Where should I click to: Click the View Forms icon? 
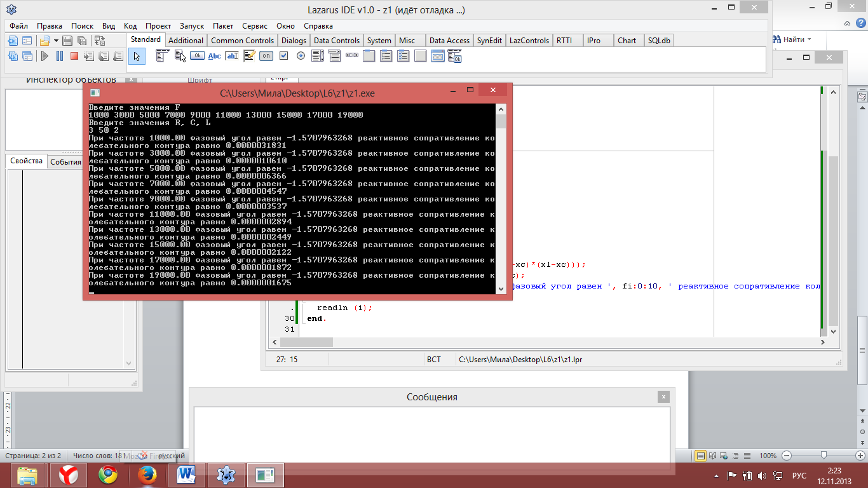click(27, 56)
